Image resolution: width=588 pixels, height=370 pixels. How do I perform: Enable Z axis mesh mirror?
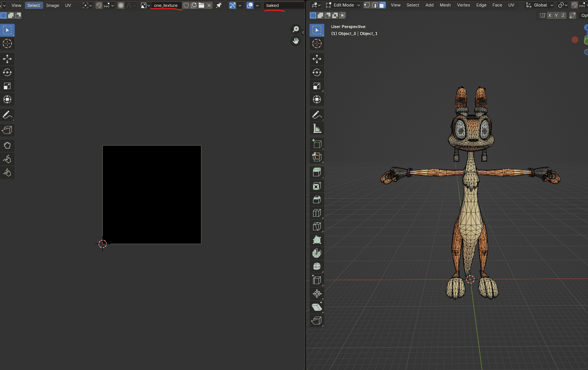563,15
